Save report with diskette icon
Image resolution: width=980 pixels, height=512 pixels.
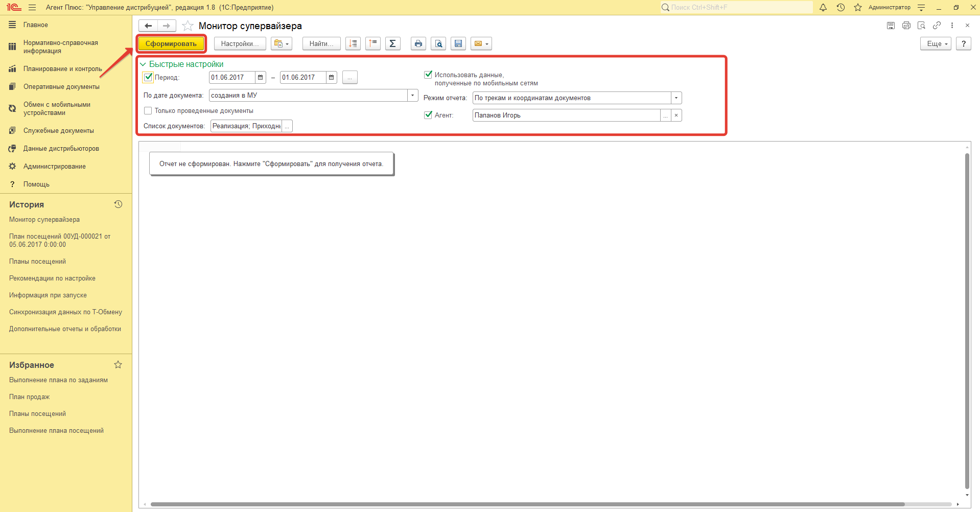458,43
